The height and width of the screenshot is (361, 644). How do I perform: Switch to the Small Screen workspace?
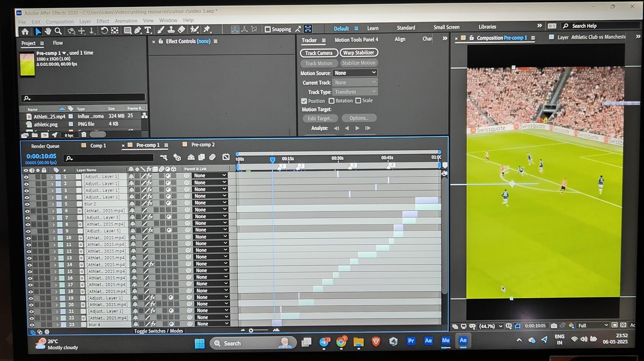coord(447,27)
